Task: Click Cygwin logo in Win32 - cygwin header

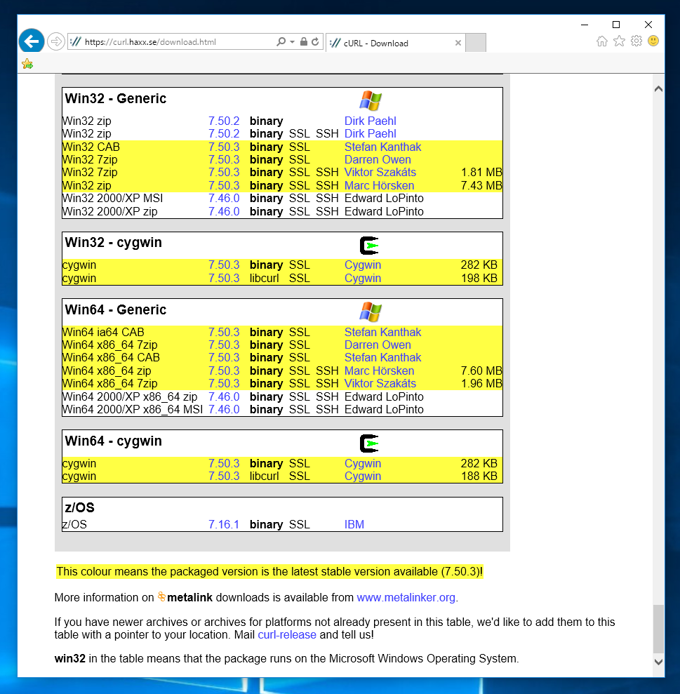Action: pos(369,246)
